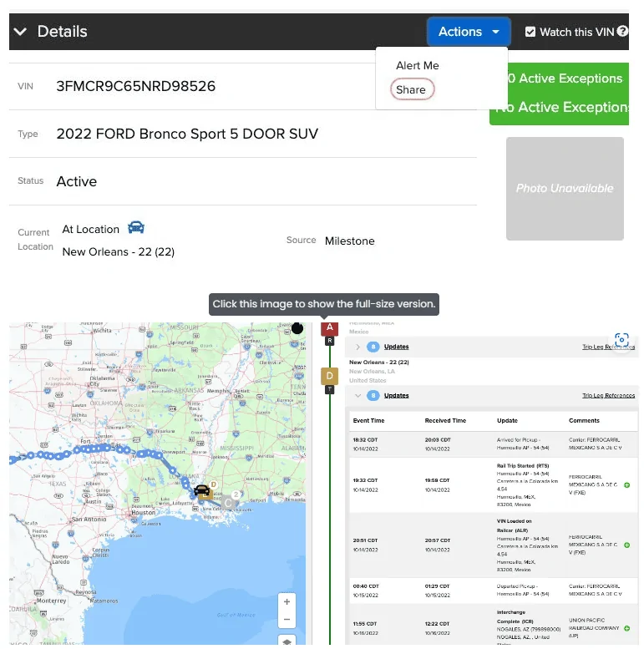Click the 18:32 CDT event time cell

click(366, 444)
